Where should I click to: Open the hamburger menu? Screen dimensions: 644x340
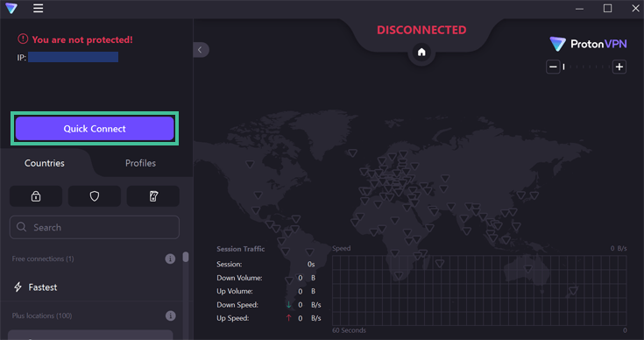point(39,8)
